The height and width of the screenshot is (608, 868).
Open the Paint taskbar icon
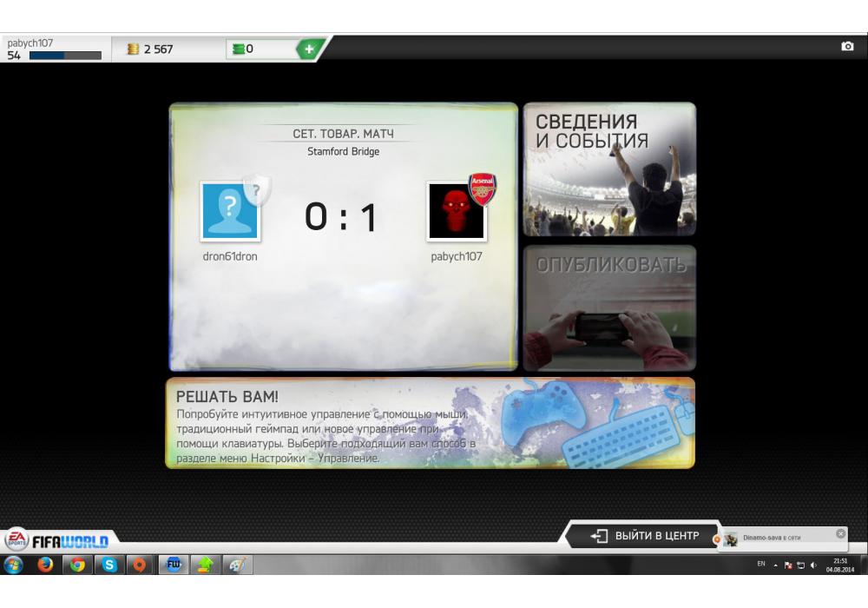point(238,565)
